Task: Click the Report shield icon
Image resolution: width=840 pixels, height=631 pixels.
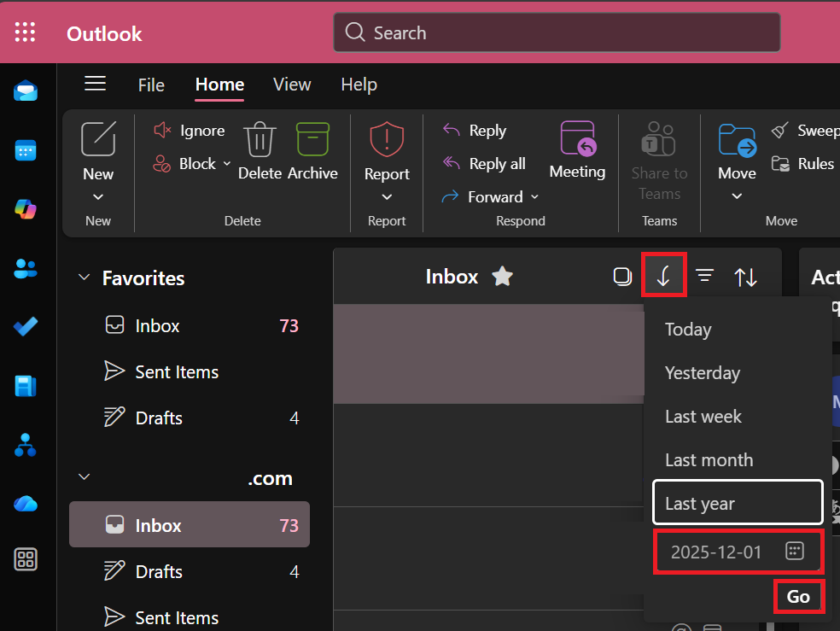Action: tap(387, 139)
